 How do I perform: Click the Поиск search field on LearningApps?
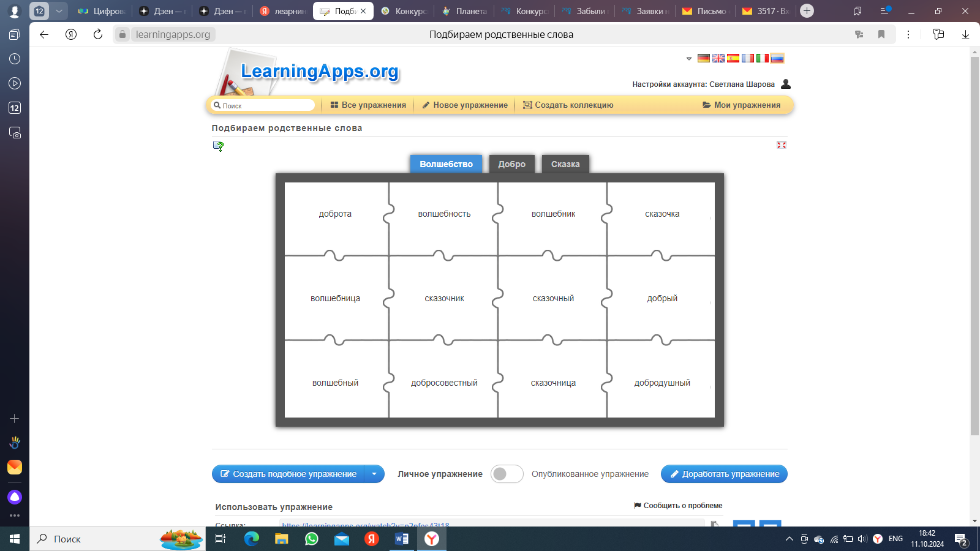point(263,105)
